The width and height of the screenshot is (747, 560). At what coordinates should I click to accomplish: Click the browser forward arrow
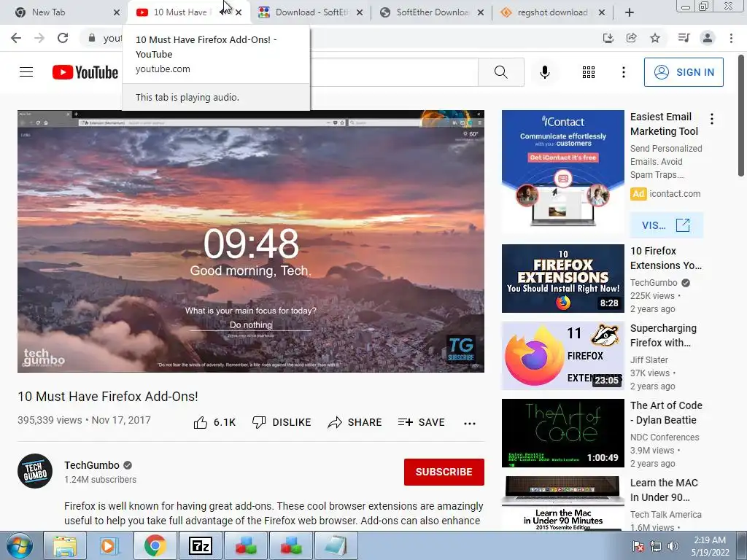[x=39, y=38]
